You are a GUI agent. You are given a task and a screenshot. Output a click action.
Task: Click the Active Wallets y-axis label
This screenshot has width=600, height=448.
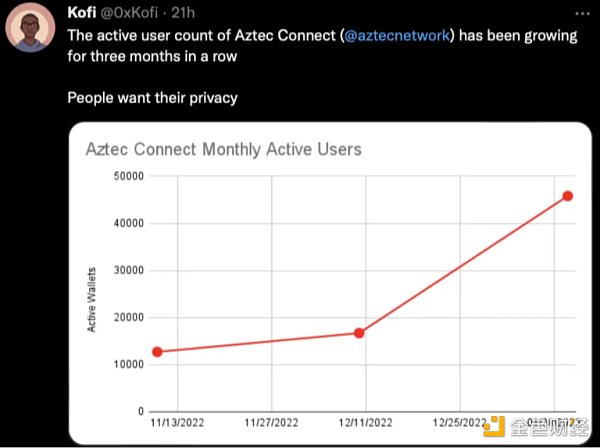coord(92,297)
